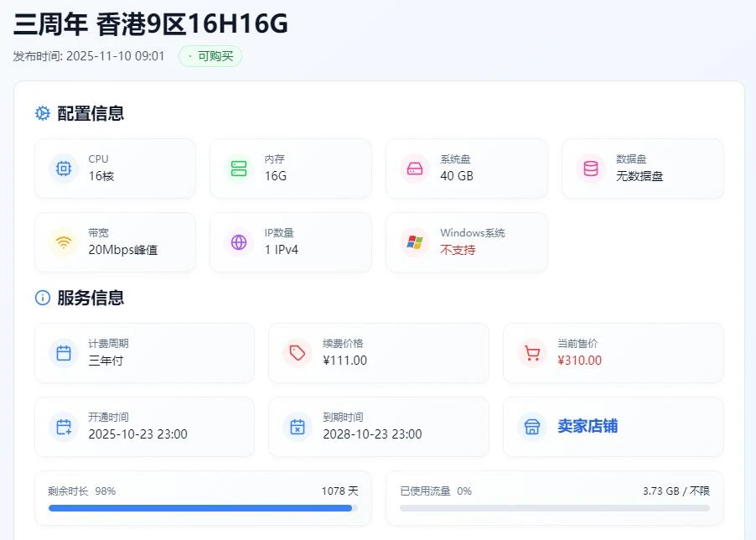Click the expiry time 2028-10-23 23:00
The width and height of the screenshot is (756, 540).
[372, 434]
